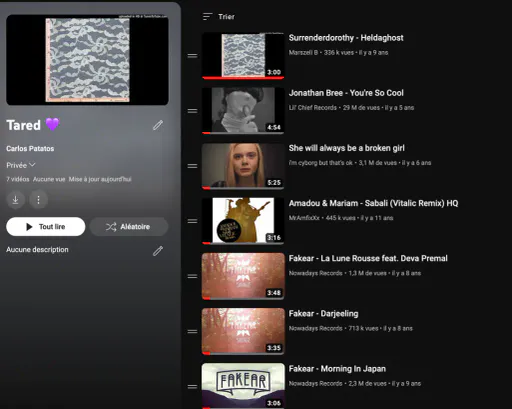Screen dimensions: 512x409
Task: Edit playlist description via pencil icon
Action: (x=158, y=251)
